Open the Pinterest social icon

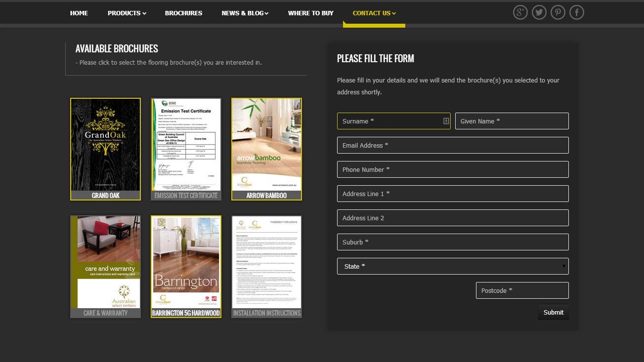(558, 12)
